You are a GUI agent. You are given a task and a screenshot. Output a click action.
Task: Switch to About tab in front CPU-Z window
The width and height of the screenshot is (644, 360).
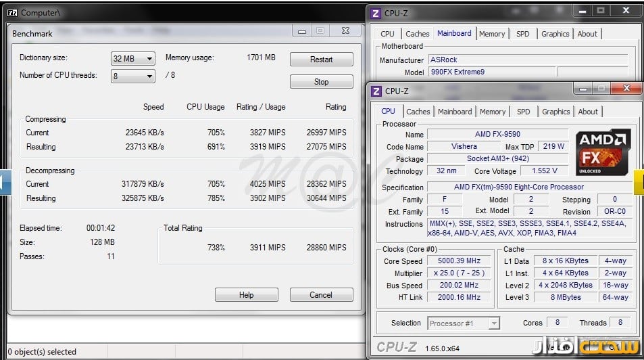point(588,112)
